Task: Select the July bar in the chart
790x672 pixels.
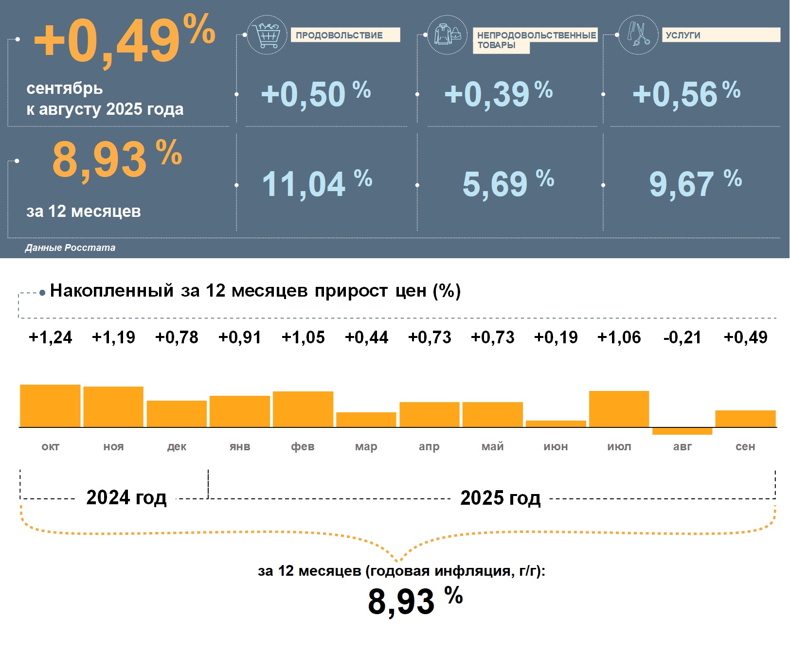Action: 619,408
